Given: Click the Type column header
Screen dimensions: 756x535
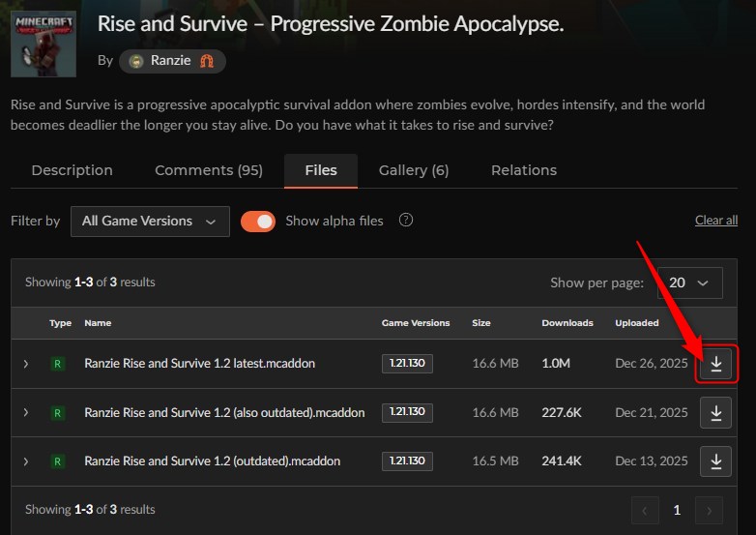Looking at the screenshot, I should 60,323.
